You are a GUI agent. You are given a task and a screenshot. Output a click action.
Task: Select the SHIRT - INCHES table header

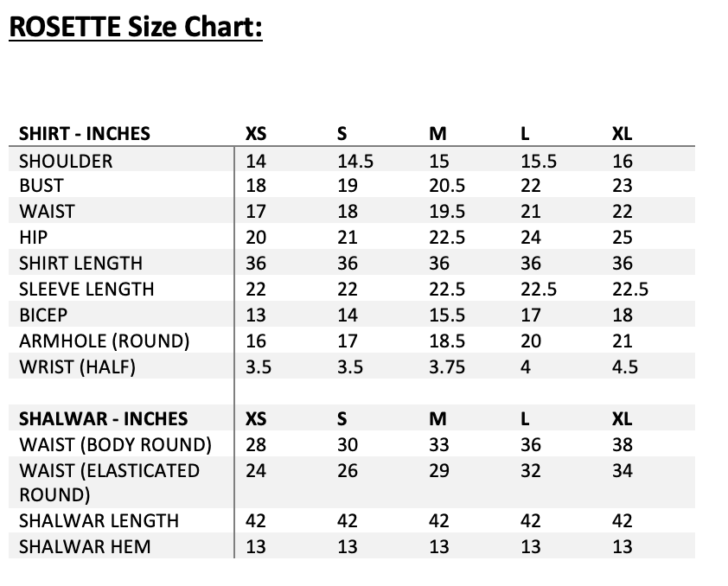point(85,134)
